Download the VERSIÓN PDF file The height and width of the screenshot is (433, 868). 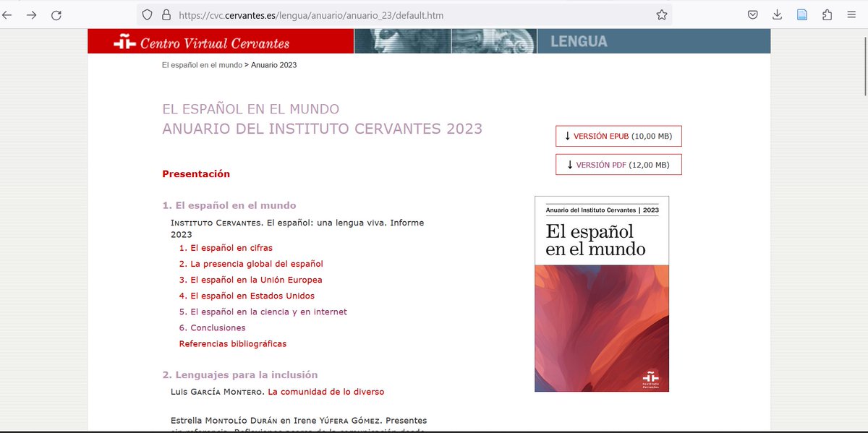[x=618, y=165]
